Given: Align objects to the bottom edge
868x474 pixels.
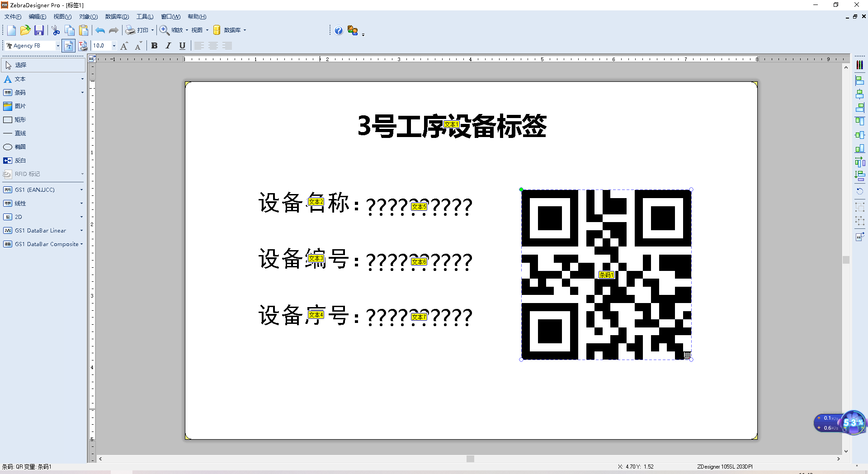Looking at the screenshot, I should coord(859,148).
